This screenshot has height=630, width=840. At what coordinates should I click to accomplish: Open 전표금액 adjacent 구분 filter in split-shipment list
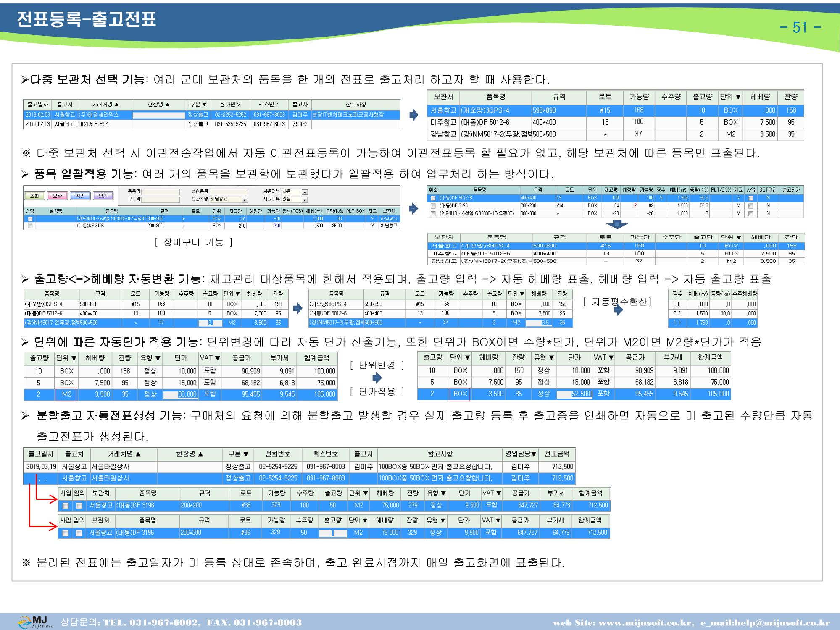point(238,454)
